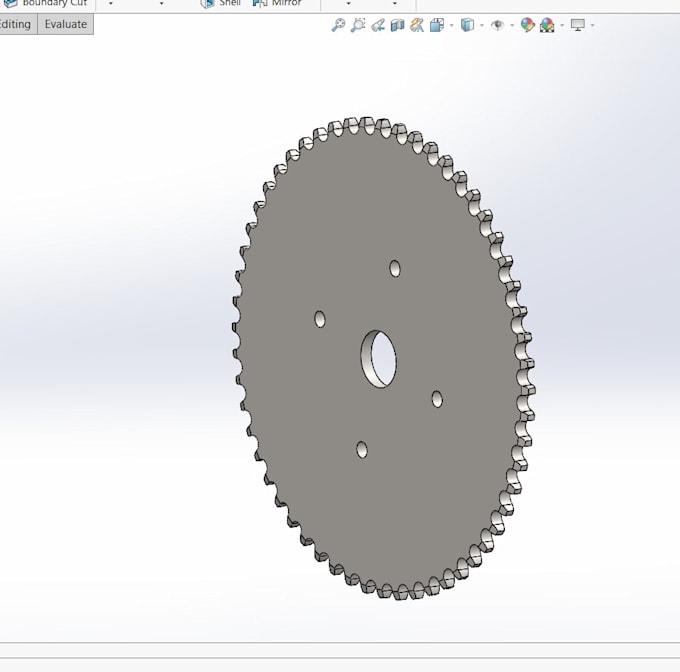This screenshot has width=680, height=672.
Task: Select the Zoom to Area tool
Action: (x=358, y=25)
